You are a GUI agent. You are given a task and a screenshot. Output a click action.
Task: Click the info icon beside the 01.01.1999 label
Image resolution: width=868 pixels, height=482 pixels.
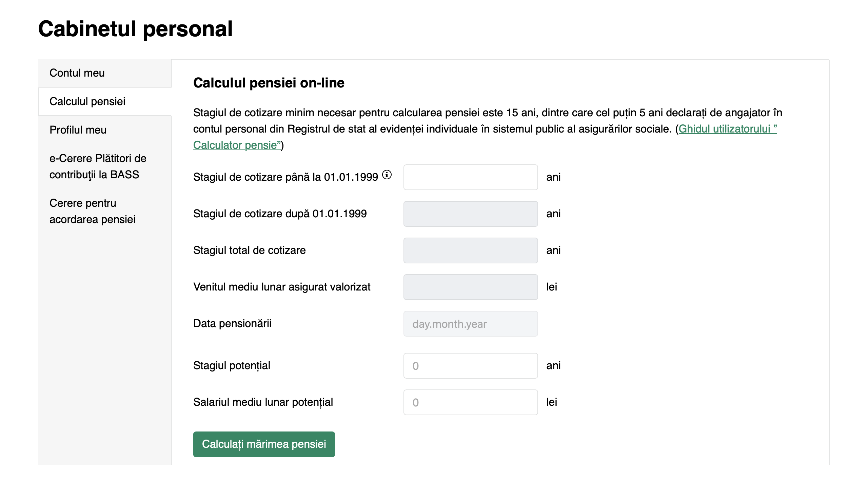tap(387, 175)
